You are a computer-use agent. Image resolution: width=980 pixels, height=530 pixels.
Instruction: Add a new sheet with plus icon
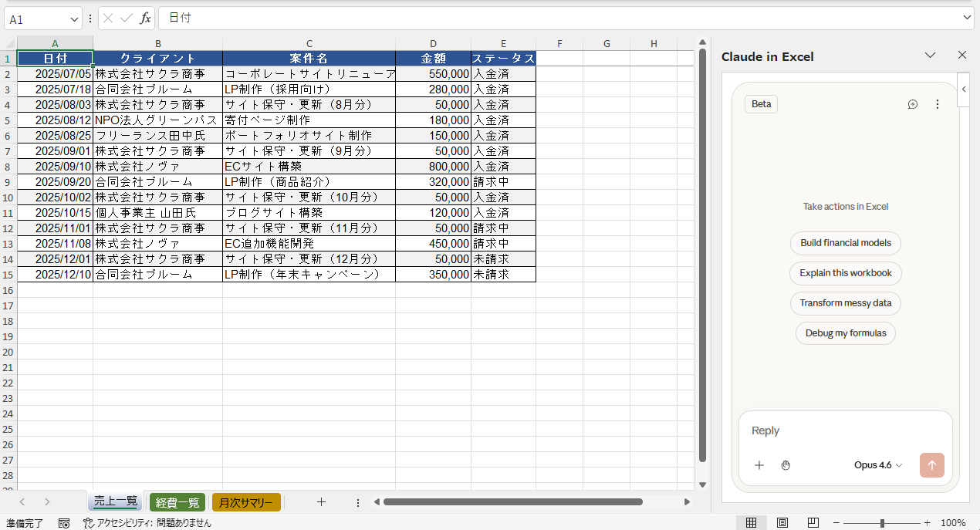click(x=322, y=502)
